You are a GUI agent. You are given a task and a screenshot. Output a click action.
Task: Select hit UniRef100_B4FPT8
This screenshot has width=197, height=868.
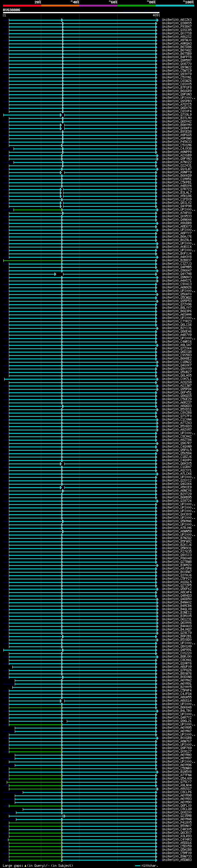click(x=177, y=57)
